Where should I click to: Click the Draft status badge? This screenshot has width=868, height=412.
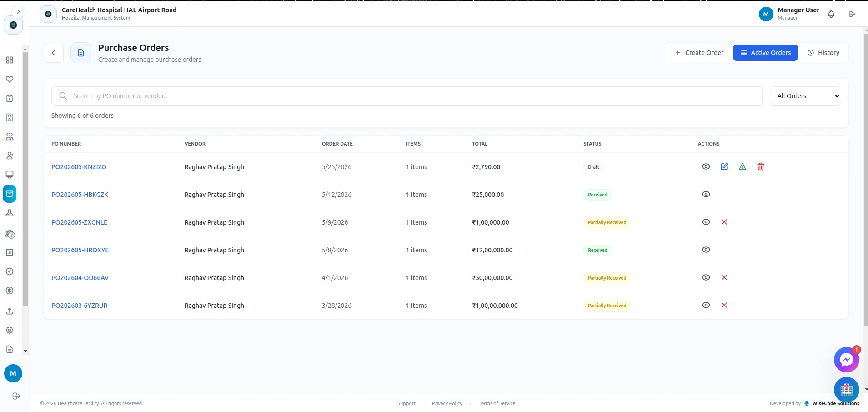(593, 167)
